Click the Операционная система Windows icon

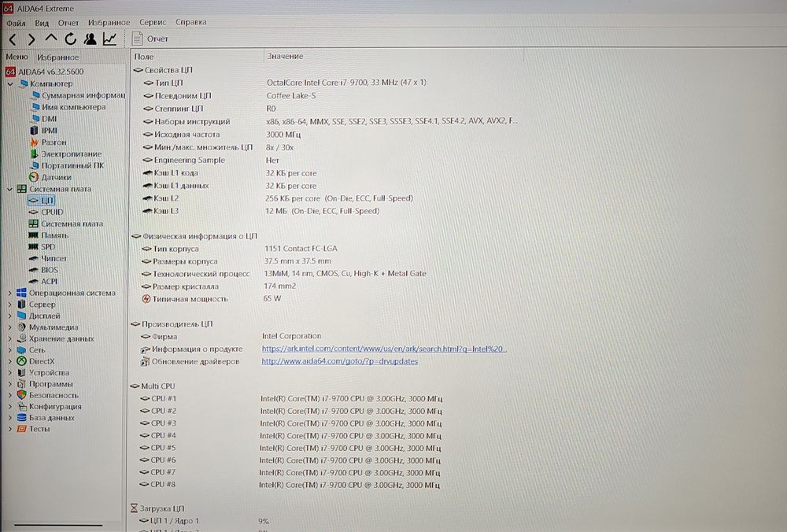click(x=21, y=293)
